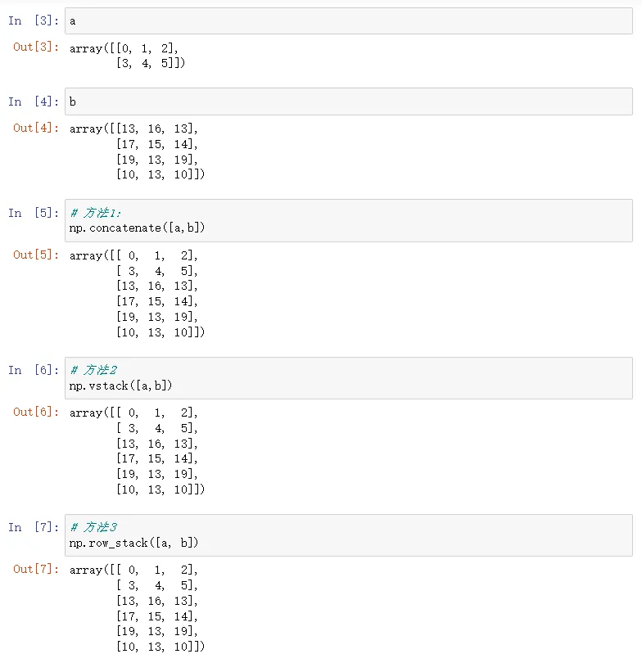Select cell via the In [5] prompt

(33, 213)
